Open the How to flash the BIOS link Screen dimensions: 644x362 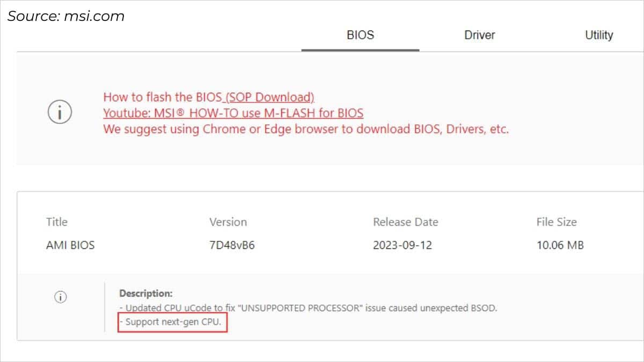pos(208,97)
